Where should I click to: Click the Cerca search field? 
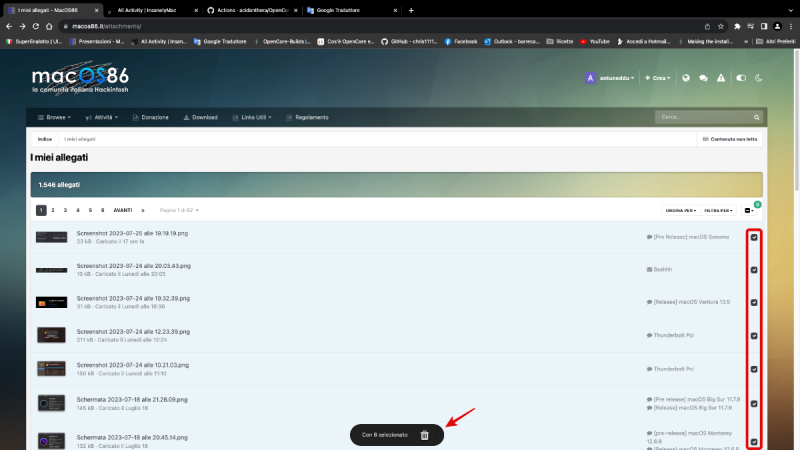point(704,117)
